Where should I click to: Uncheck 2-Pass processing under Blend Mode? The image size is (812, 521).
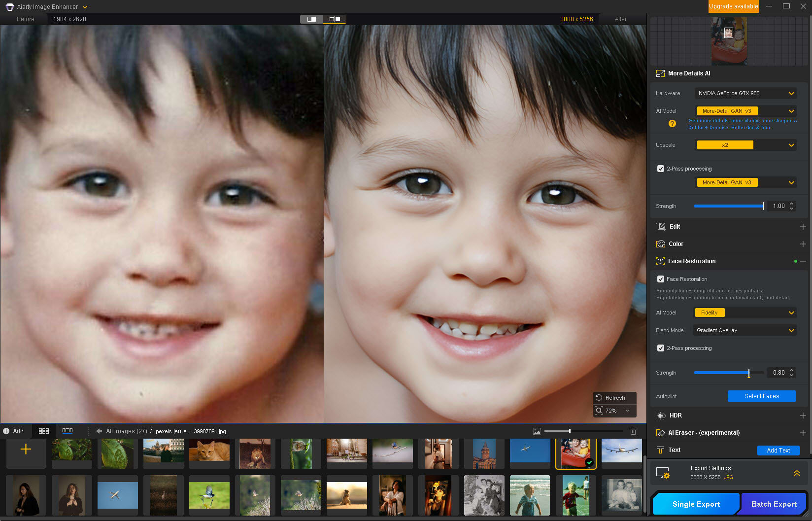(661, 348)
